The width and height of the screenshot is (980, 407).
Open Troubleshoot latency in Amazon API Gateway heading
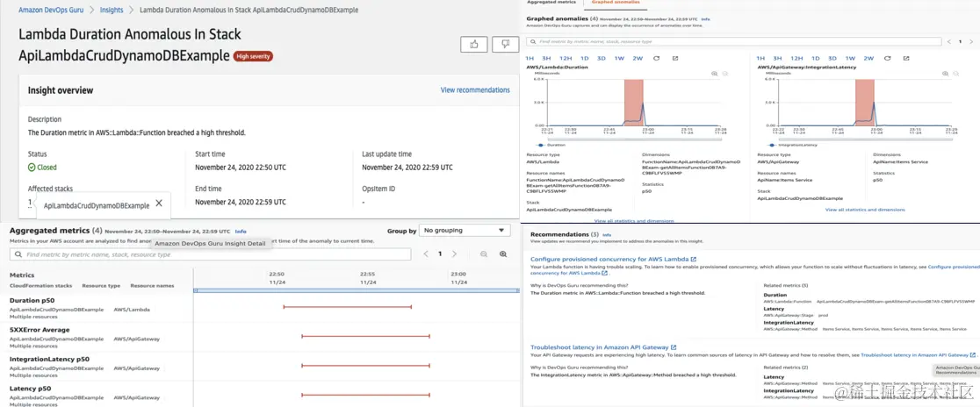pyautogui.click(x=603, y=347)
